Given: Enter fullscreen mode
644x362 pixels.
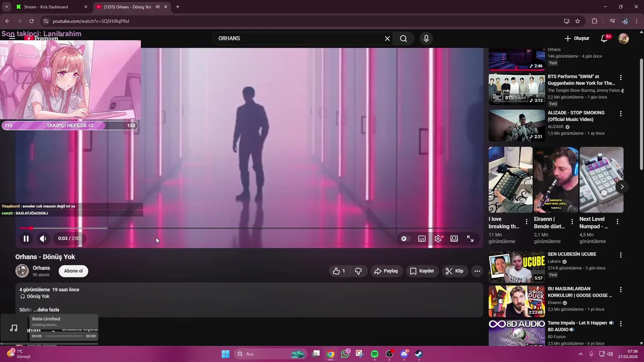Looking at the screenshot, I should [470, 239].
